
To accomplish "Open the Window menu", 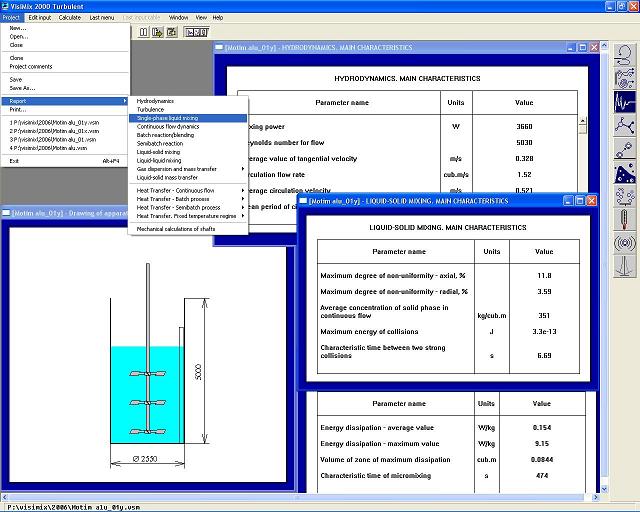I will [x=178, y=17].
